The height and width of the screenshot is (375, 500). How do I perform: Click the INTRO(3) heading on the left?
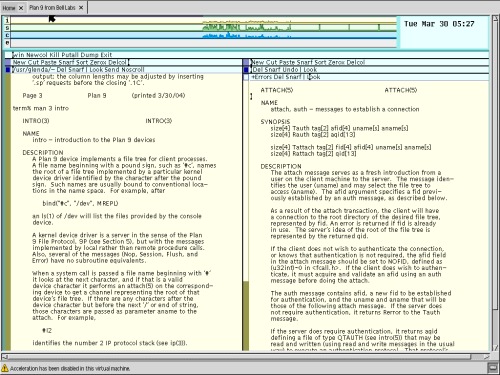pyautogui.click(x=36, y=121)
